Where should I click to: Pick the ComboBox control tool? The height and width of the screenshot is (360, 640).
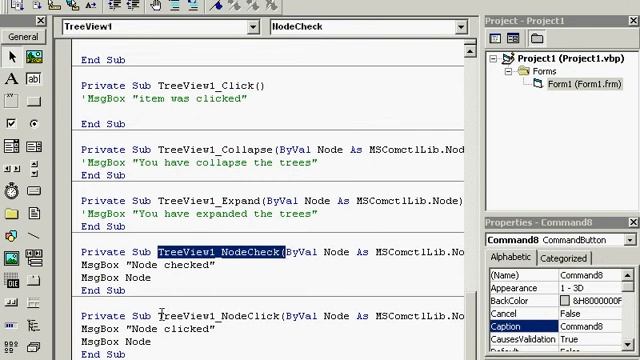pyautogui.click(x=11, y=146)
